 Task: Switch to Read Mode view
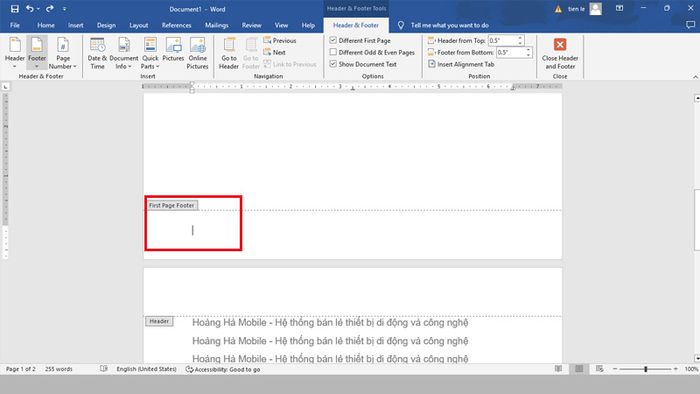[x=558, y=369]
